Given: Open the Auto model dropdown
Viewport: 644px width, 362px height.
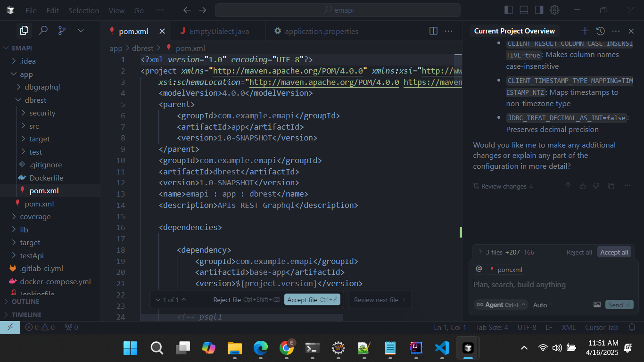Looking at the screenshot, I should click(543, 305).
